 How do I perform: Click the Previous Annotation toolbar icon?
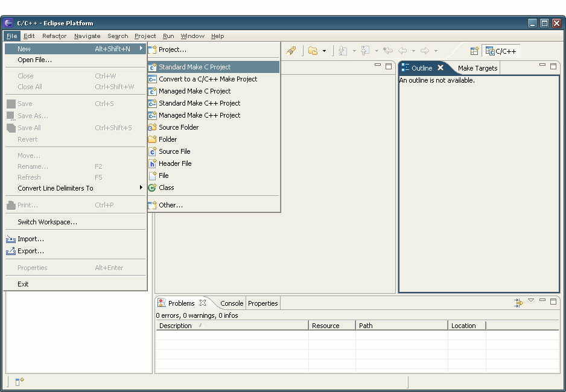pyautogui.click(x=365, y=51)
